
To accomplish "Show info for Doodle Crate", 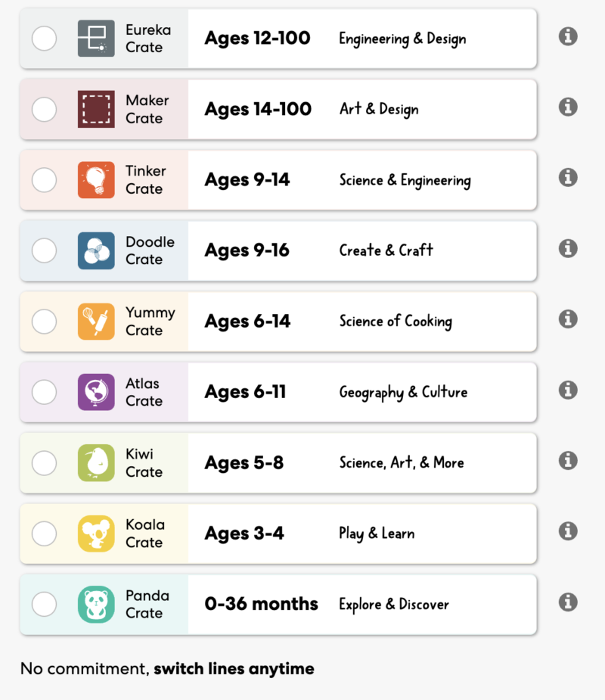I will point(568,248).
